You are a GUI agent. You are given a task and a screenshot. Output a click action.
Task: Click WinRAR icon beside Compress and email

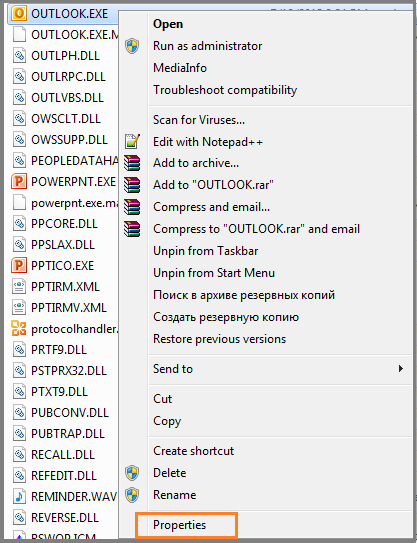tap(132, 207)
